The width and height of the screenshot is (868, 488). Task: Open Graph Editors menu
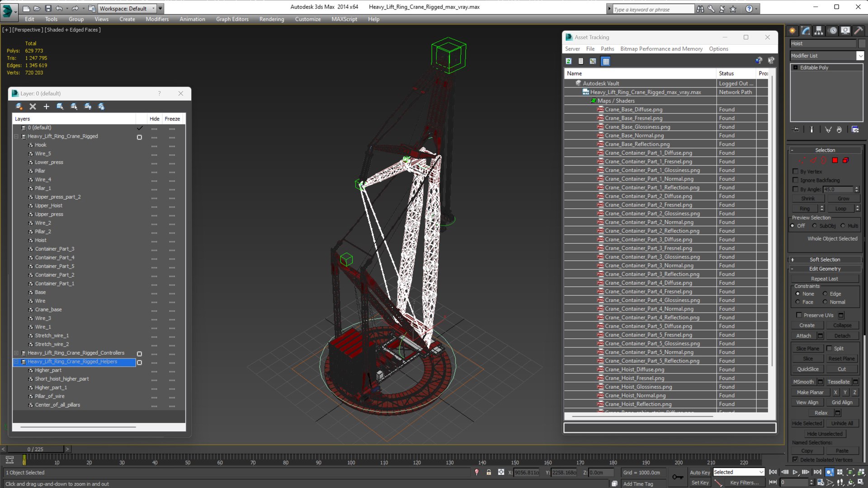click(232, 19)
